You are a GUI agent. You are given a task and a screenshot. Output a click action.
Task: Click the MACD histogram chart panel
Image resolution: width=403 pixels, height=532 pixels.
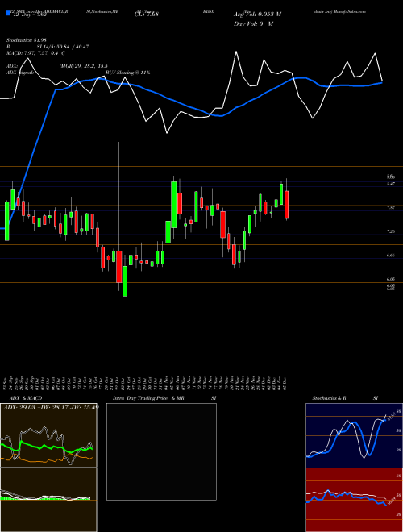(x=48, y=500)
